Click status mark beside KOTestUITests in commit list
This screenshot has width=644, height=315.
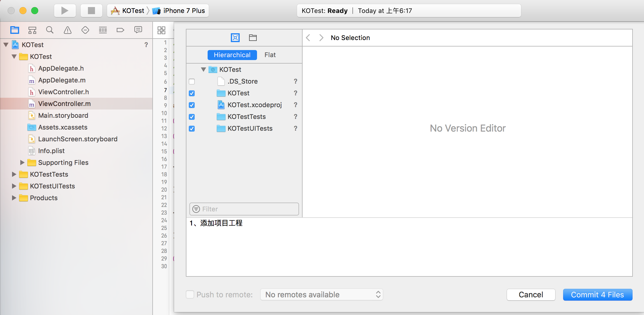(296, 128)
